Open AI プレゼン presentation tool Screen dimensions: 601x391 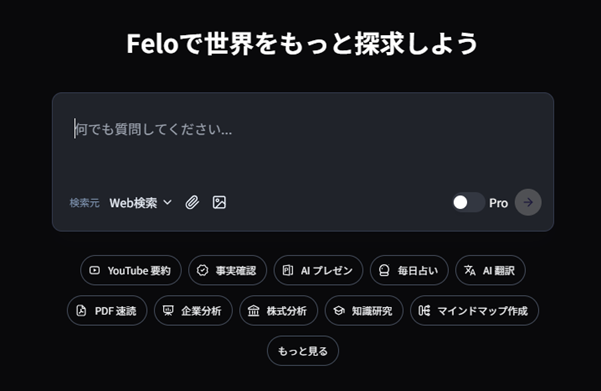tap(318, 271)
